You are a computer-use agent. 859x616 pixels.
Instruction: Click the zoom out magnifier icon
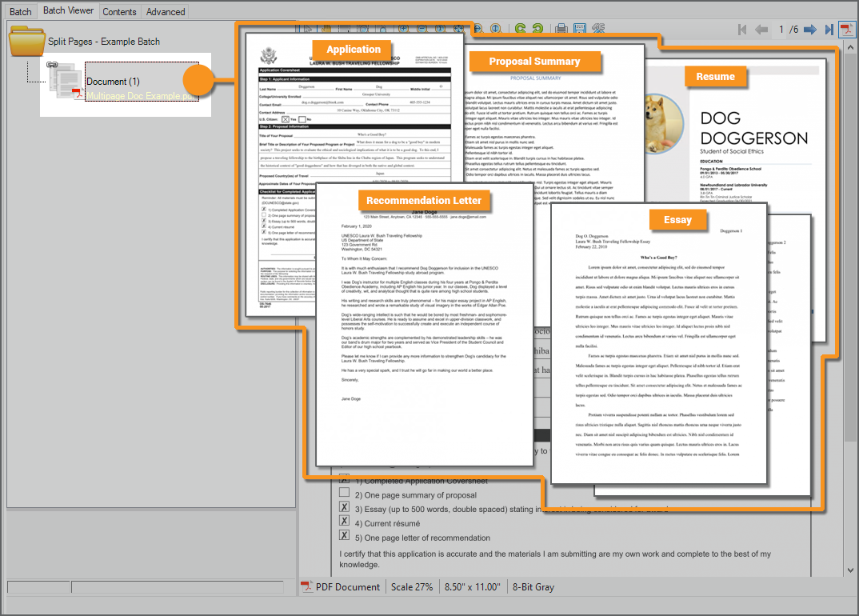pyautogui.click(x=422, y=29)
